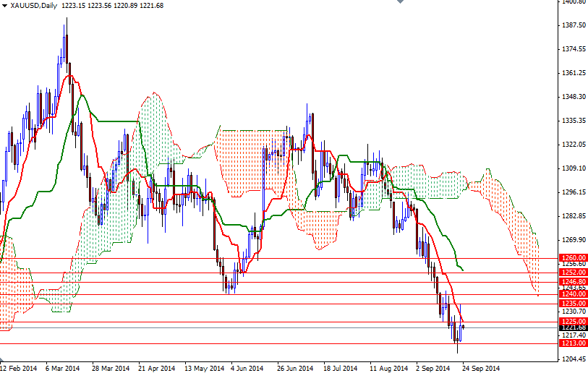This screenshot has width=588, height=373.
Task: Click the 24 Sep 2014 date label
Action: coord(480,368)
